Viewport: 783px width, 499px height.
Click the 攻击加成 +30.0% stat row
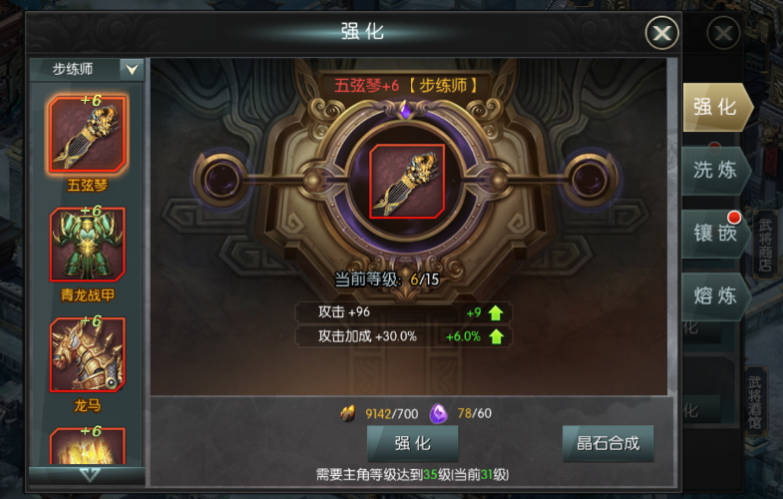coord(403,336)
